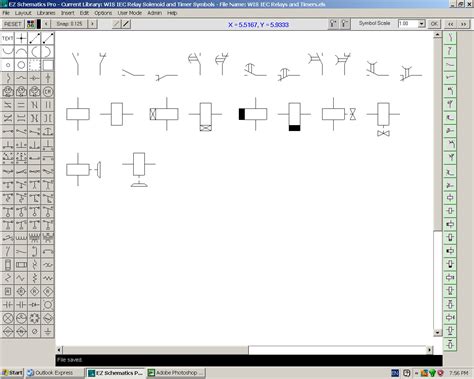Select the horizontal zigzag resistor symbol
474x379 pixels.
pyautogui.click(x=48, y=278)
